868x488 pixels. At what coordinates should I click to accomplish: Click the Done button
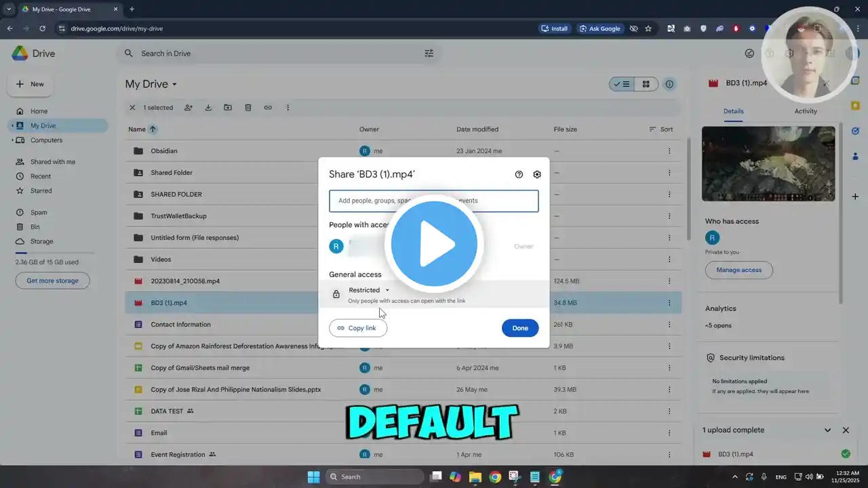click(x=520, y=328)
